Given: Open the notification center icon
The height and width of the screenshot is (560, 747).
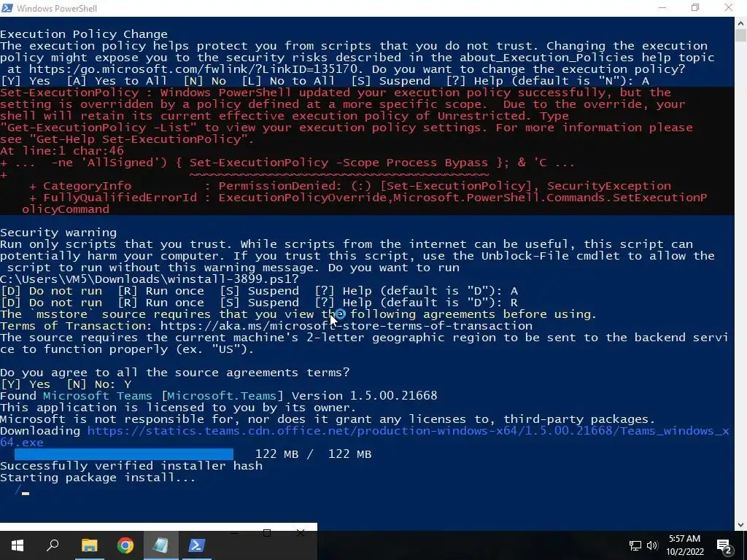Looking at the screenshot, I should [724, 546].
